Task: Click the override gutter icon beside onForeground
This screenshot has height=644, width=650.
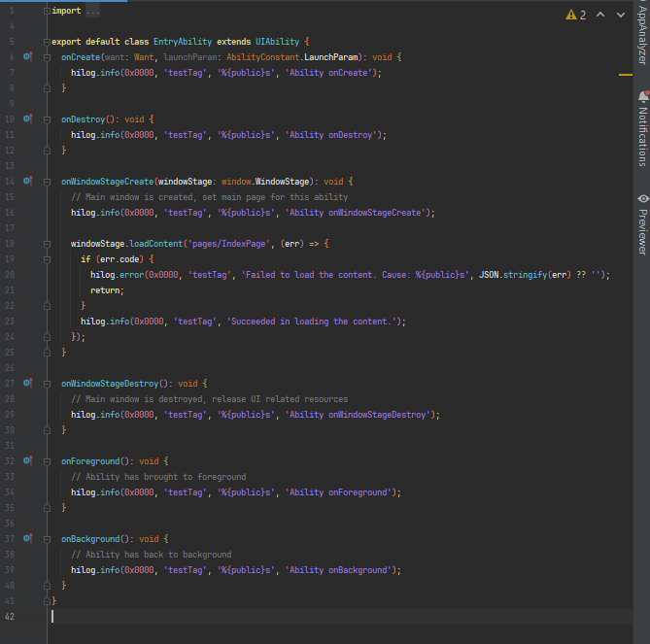Action: (28, 461)
